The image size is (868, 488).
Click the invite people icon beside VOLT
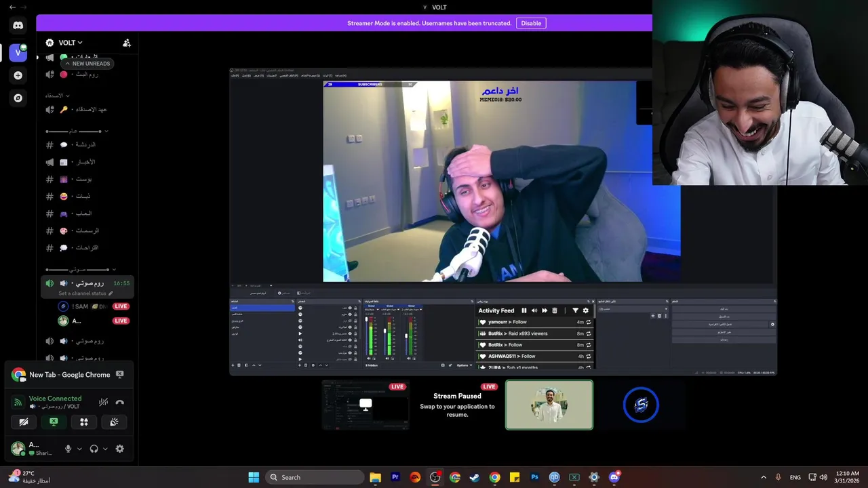(127, 43)
